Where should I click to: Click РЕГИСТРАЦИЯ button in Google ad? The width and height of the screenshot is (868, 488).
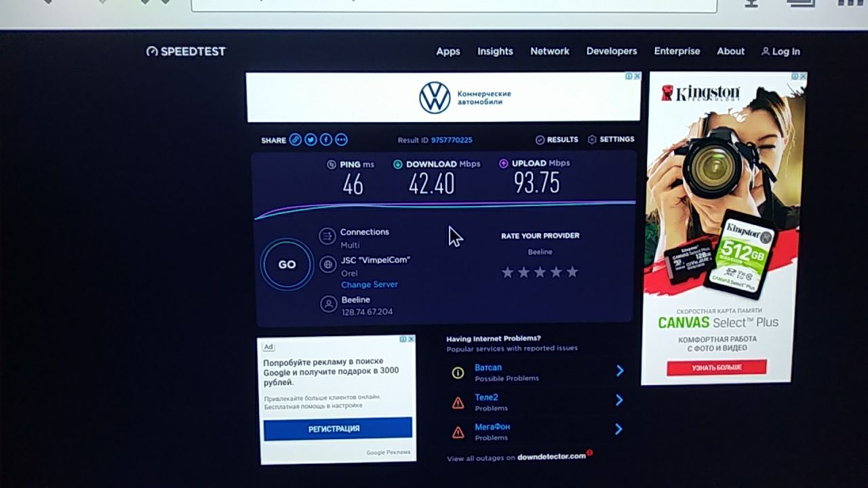(338, 428)
